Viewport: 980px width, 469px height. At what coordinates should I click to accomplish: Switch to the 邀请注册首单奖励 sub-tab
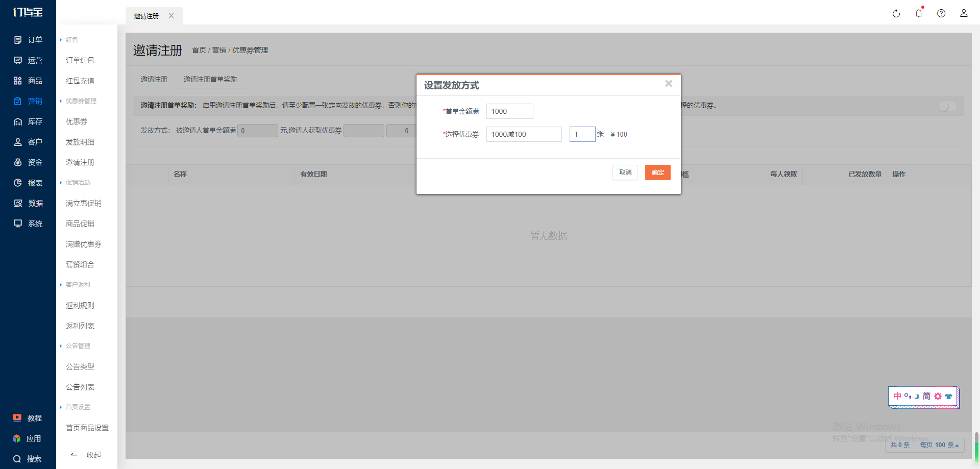pyautogui.click(x=210, y=79)
